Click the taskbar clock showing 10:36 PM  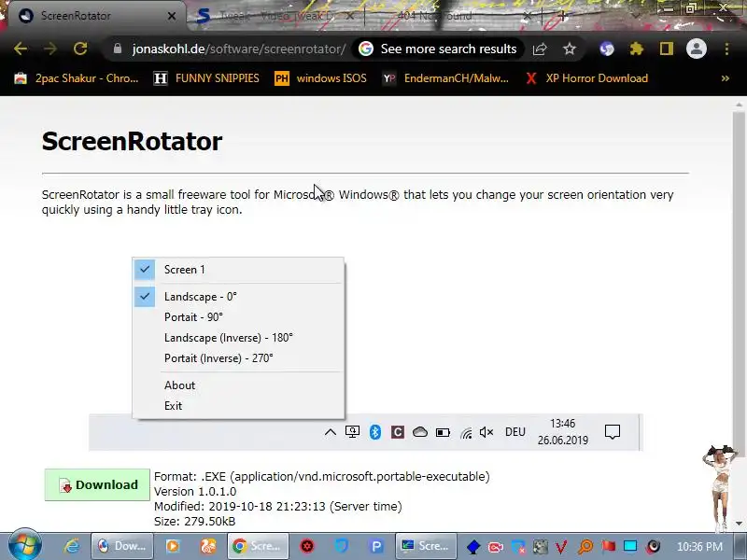click(x=699, y=547)
